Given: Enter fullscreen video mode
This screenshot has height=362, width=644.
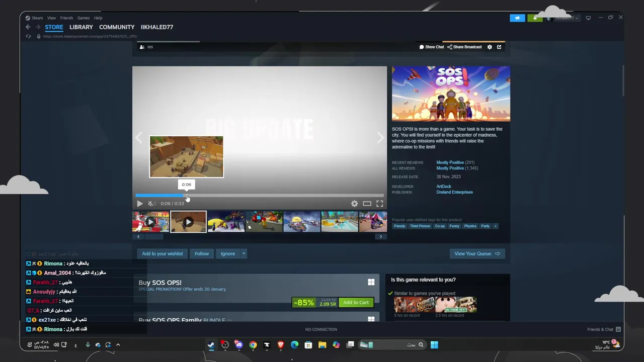Looking at the screenshot, I should tap(380, 204).
